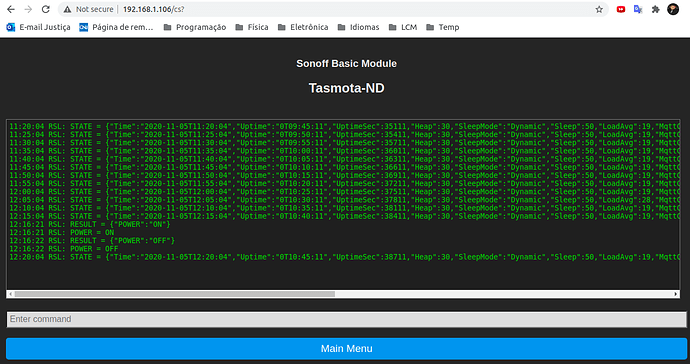Open the Página de rem... bookmark
Viewport: 690px width, 364px height.
tap(116, 27)
